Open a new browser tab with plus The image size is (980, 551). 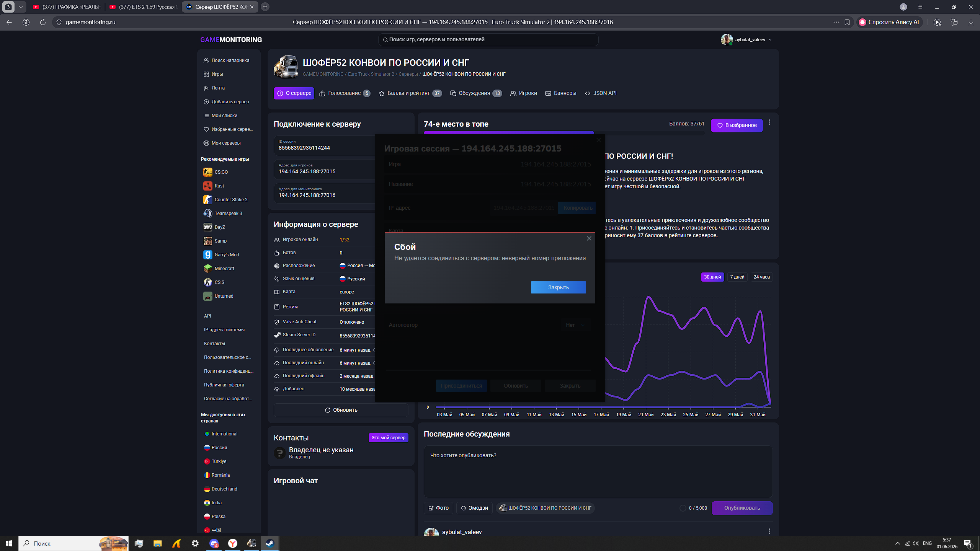(x=265, y=7)
